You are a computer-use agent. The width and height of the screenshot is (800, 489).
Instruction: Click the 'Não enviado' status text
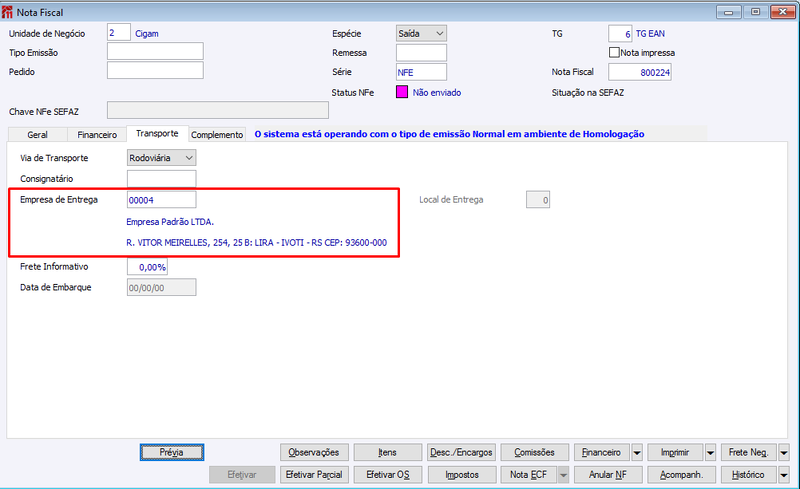click(437, 92)
